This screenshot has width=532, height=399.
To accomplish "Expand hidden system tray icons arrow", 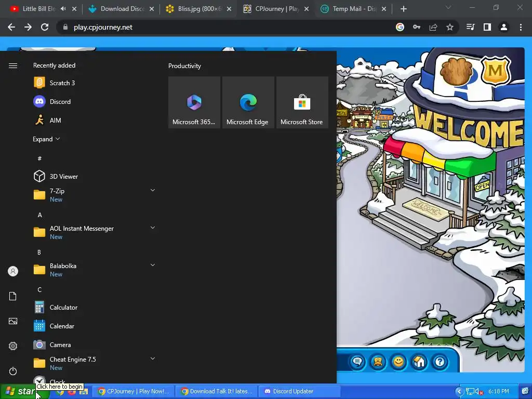I will 459,391.
